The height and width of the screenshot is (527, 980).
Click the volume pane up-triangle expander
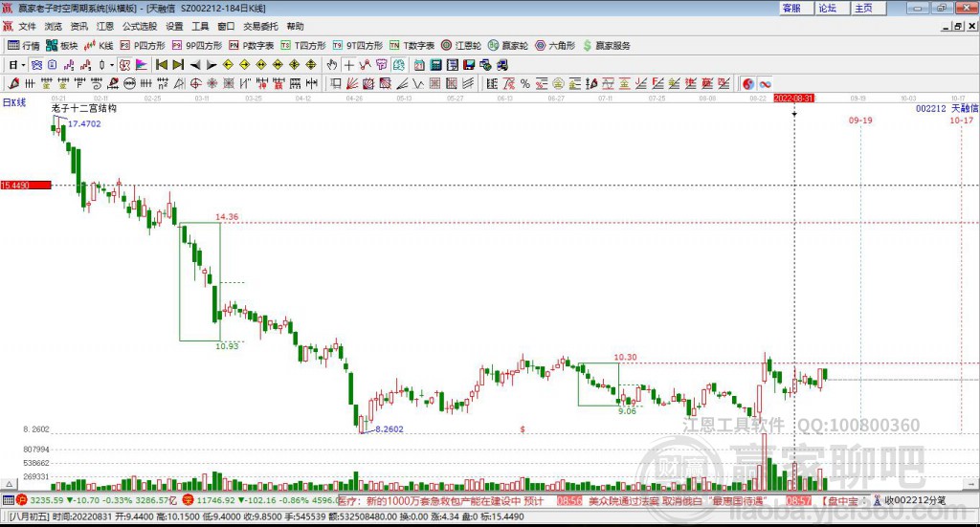pyautogui.click(x=9, y=485)
